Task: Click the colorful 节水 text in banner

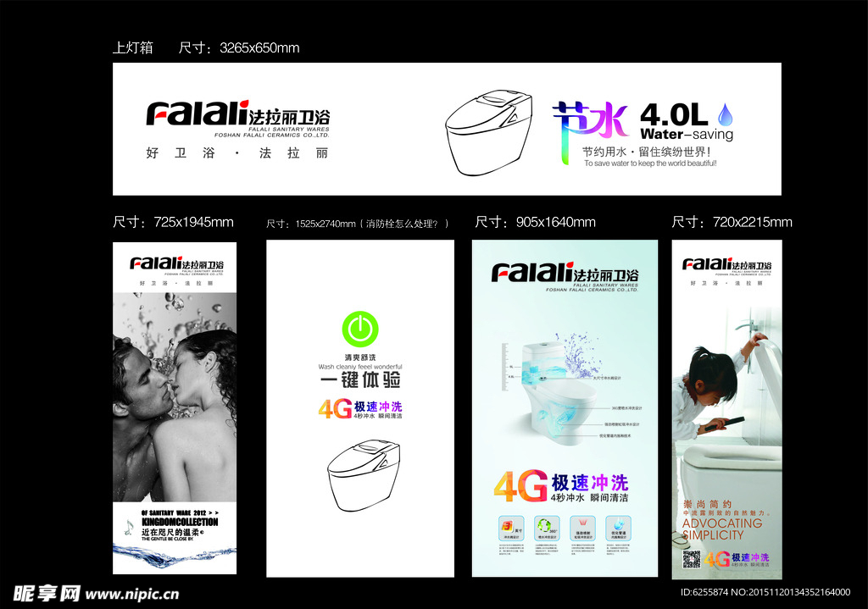Action: (590, 122)
